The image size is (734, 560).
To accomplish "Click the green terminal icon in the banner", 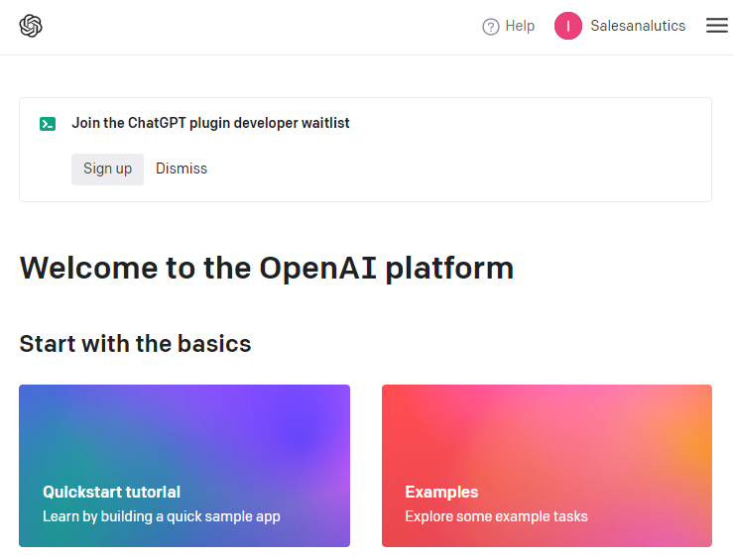I will 48,124.
